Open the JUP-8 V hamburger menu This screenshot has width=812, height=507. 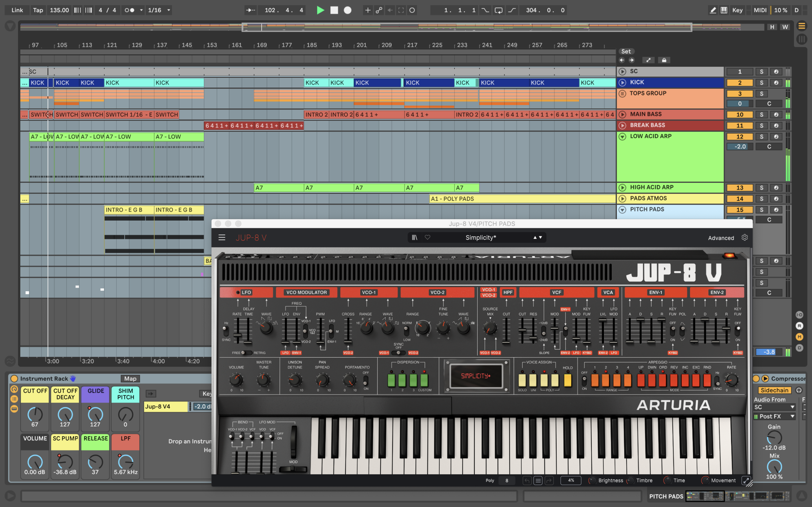tap(222, 238)
